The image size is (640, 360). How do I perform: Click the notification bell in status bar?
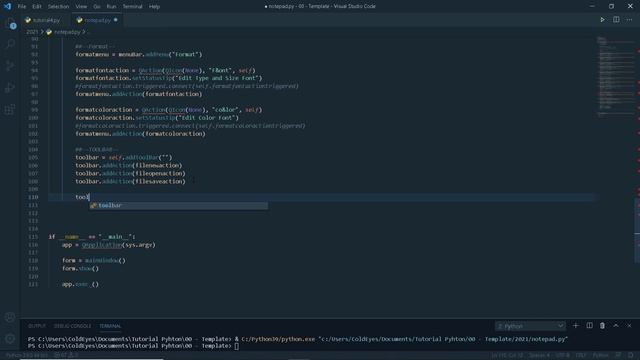[x=631, y=356]
